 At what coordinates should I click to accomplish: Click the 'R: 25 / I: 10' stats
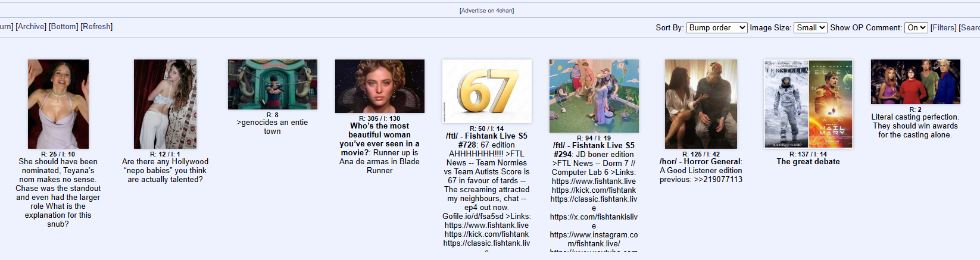point(58,154)
